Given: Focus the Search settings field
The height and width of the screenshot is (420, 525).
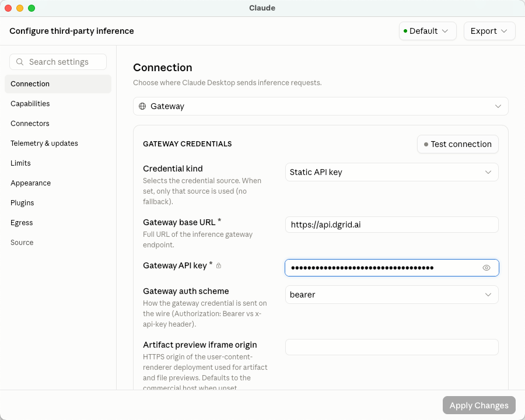Looking at the screenshot, I should tap(58, 62).
